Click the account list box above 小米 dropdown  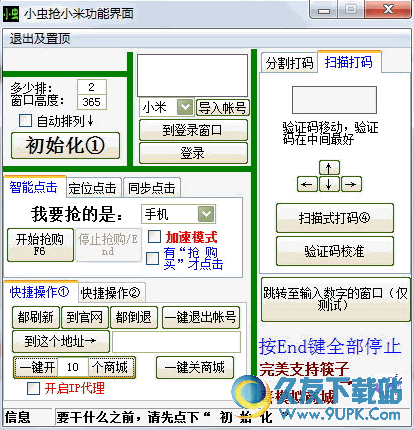(193, 75)
